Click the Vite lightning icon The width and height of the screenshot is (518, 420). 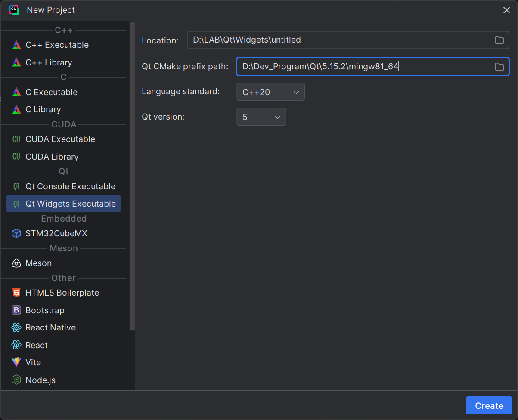click(x=16, y=362)
